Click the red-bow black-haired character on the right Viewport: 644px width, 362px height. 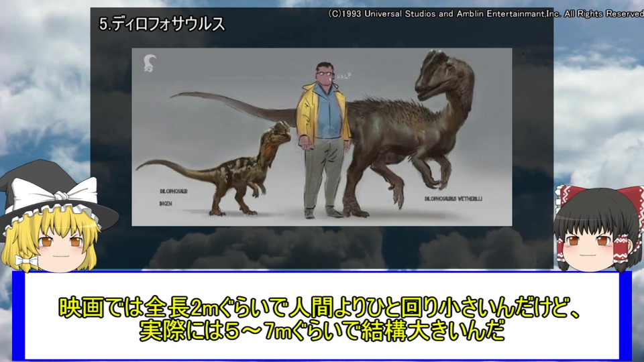[x=597, y=228]
